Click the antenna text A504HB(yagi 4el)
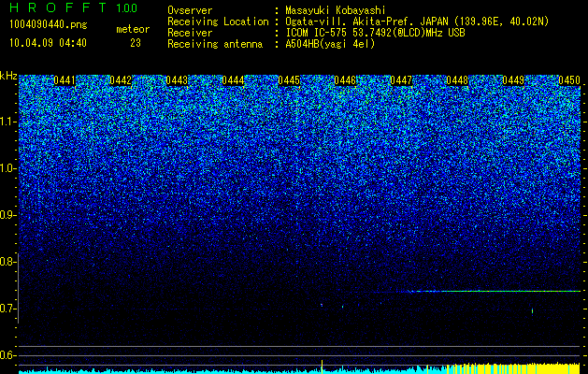Viewport: 588px width, 374px height. coord(330,44)
